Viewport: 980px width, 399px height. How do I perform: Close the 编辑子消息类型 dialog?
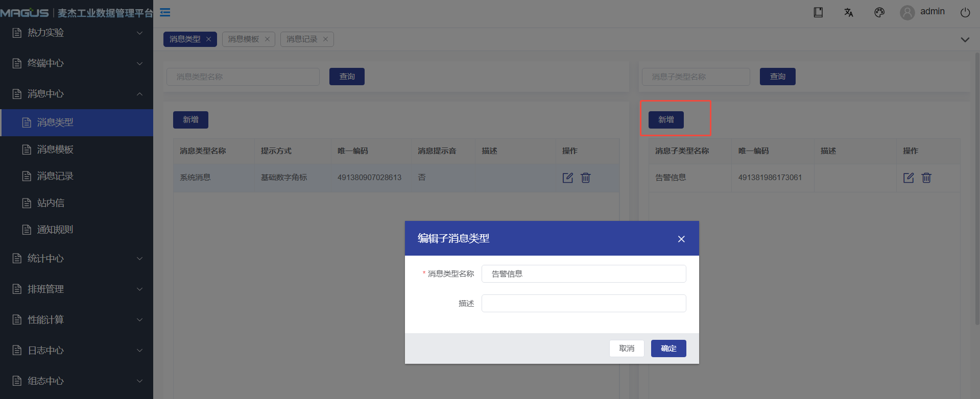(x=681, y=239)
